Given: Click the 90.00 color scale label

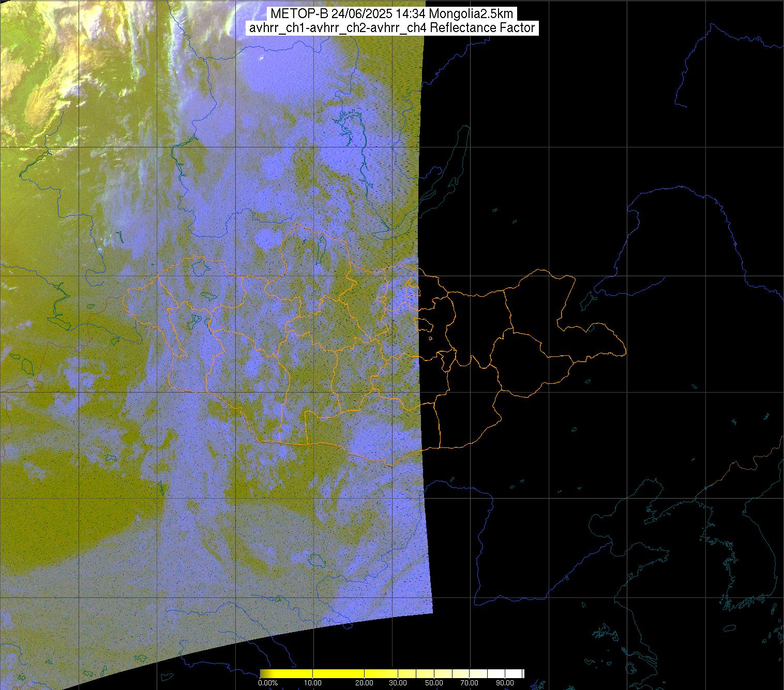Looking at the screenshot, I should tap(505, 683).
